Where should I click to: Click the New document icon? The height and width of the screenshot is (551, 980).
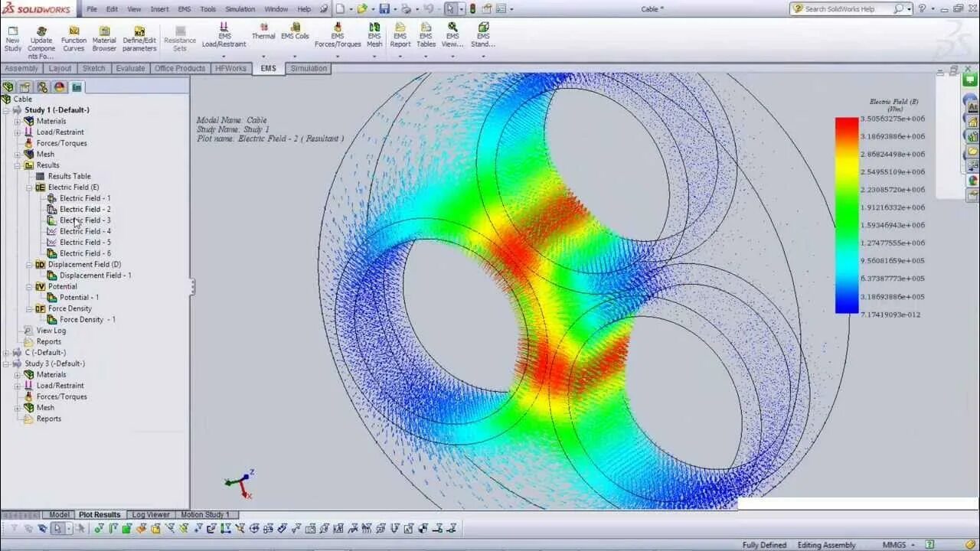pos(340,9)
